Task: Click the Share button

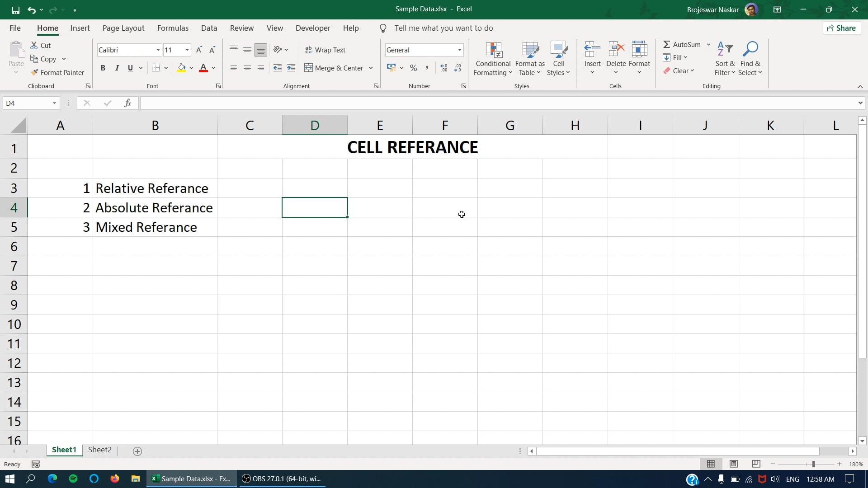Action: tap(841, 28)
